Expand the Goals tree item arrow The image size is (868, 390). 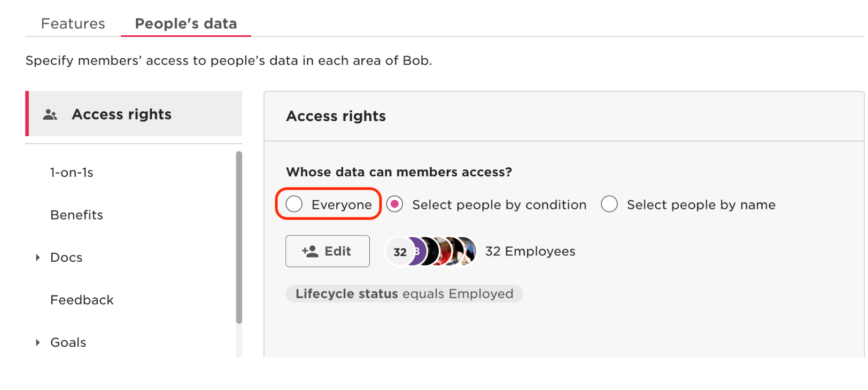tap(38, 342)
